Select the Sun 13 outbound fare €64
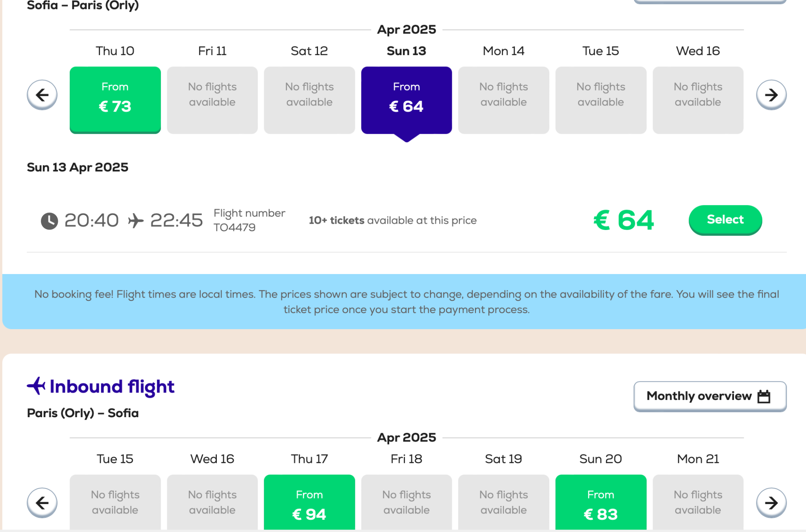The width and height of the screenshot is (806, 532). tap(406, 100)
